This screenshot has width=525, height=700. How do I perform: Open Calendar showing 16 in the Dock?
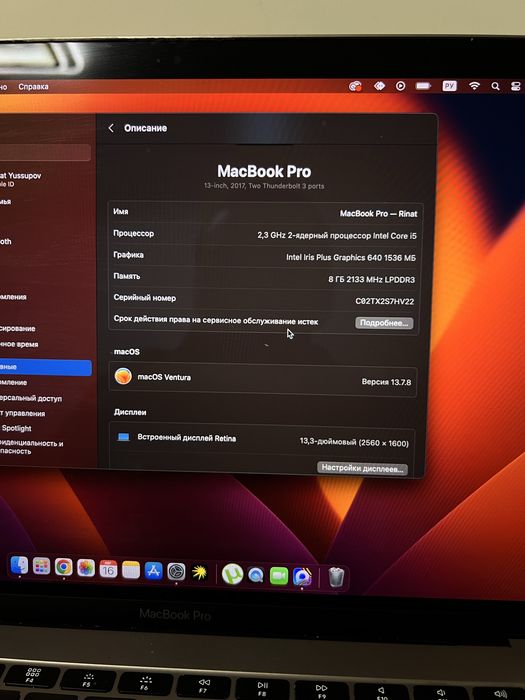pyautogui.click(x=108, y=569)
